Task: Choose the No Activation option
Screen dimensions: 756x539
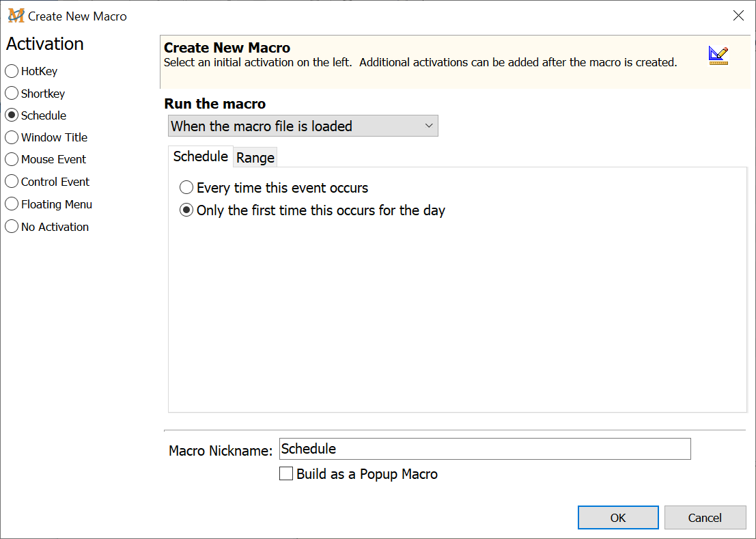Action: click(x=12, y=227)
